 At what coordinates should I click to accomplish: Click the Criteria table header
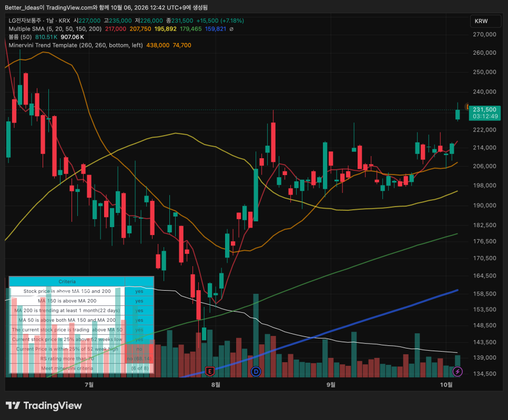(x=67, y=281)
